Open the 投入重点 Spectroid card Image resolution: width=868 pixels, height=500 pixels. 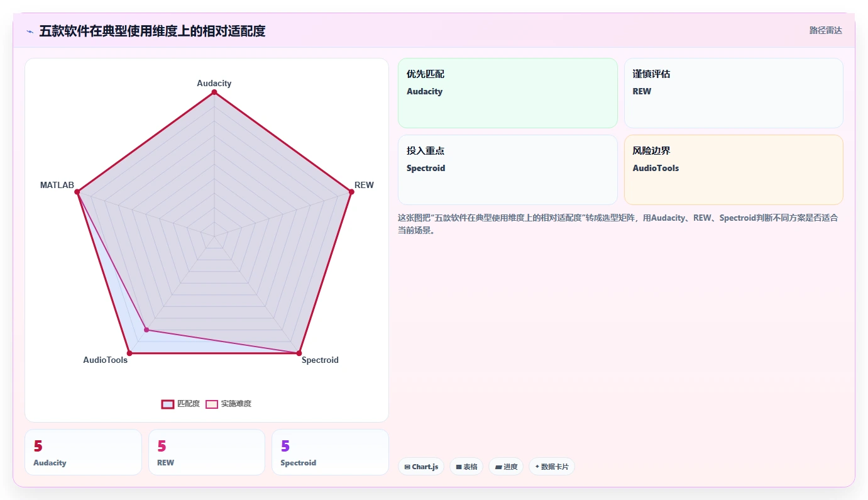(508, 170)
